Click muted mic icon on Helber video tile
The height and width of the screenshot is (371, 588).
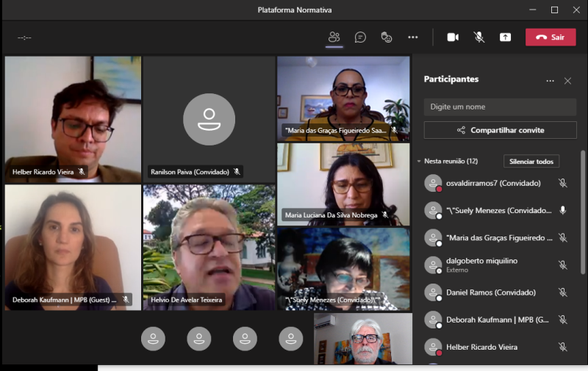(82, 172)
